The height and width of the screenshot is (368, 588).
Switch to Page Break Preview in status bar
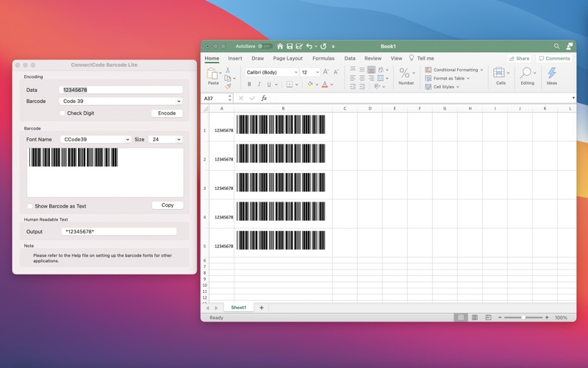tap(488, 318)
